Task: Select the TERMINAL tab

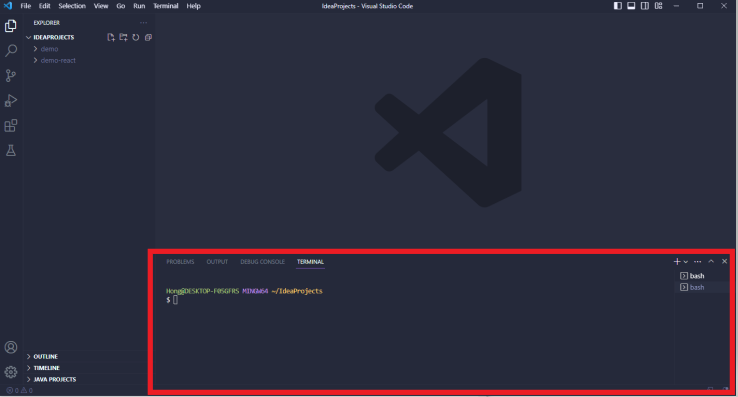Action: [x=310, y=262]
